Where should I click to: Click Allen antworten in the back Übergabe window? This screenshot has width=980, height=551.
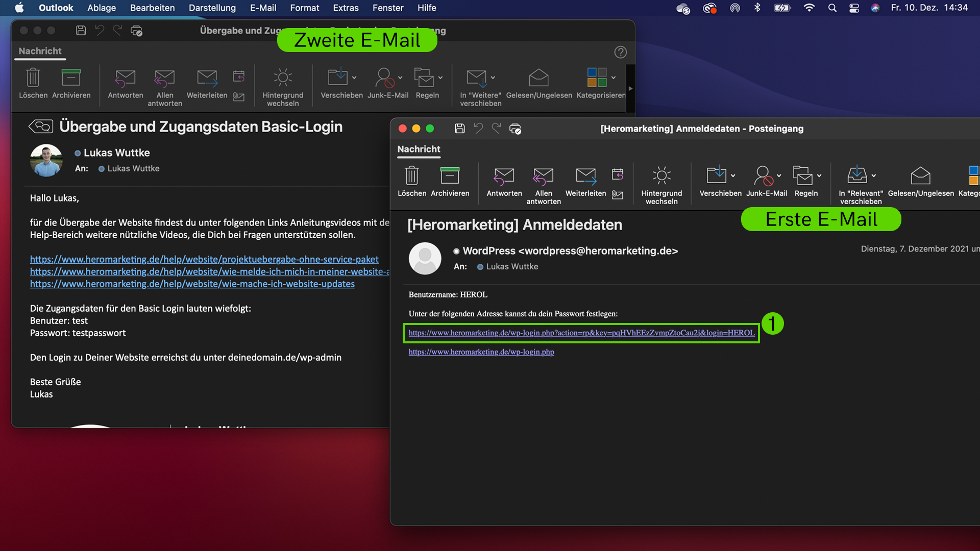pyautogui.click(x=165, y=88)
